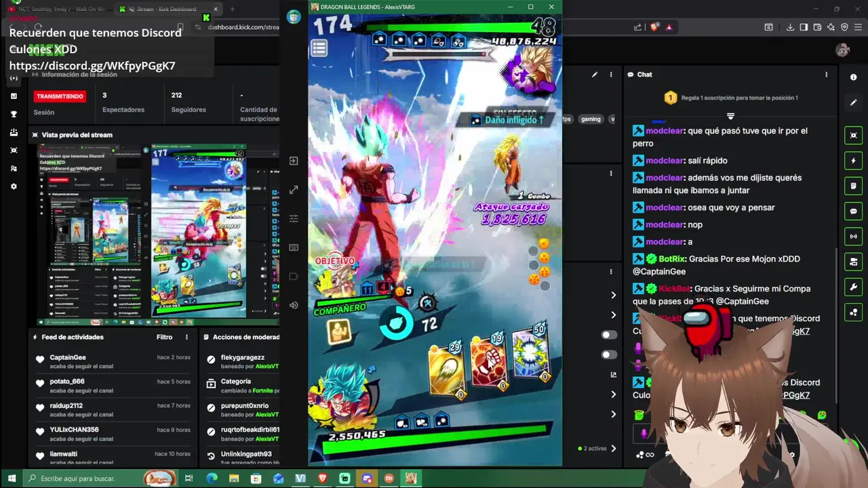Open Brave Shields lion icon in address bar
Viewport: 868px width, 488px height.
pyautogui.click(x=654, y=27)
